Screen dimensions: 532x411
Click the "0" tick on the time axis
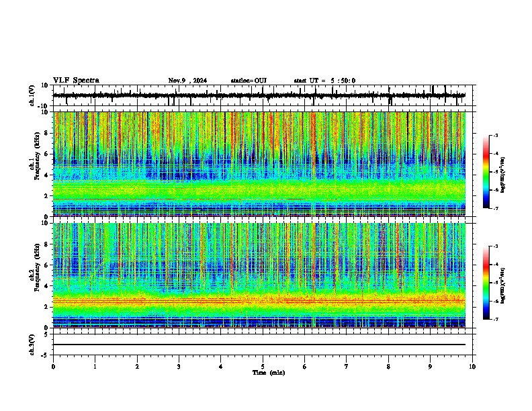click(x=53, y=367)
